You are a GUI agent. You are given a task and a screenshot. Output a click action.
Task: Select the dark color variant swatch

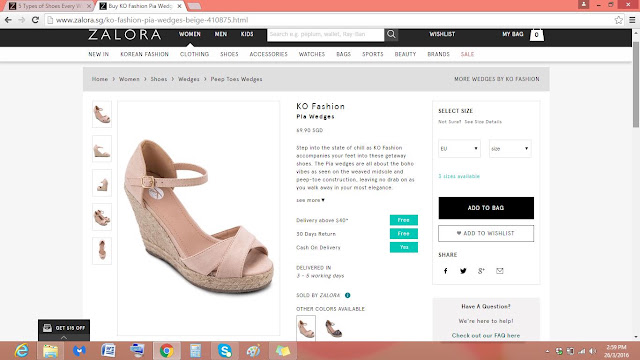(x=333, y=329)
